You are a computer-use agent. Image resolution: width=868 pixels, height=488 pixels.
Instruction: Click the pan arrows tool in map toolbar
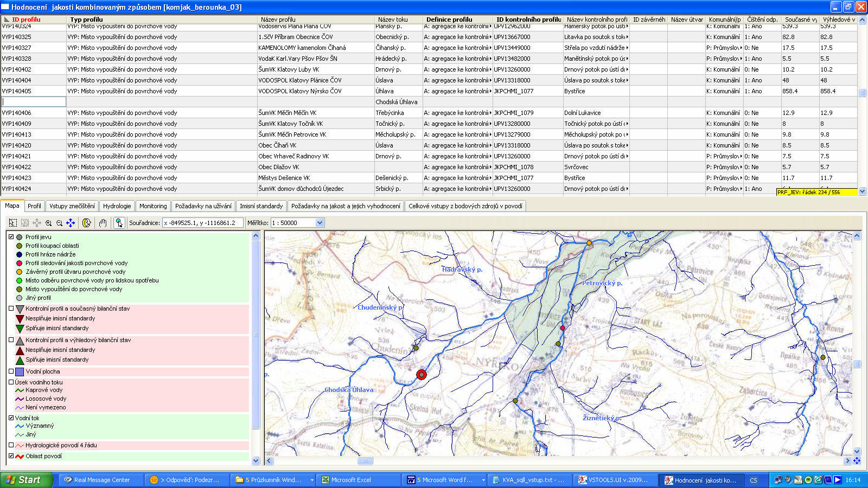click(37, 223)
